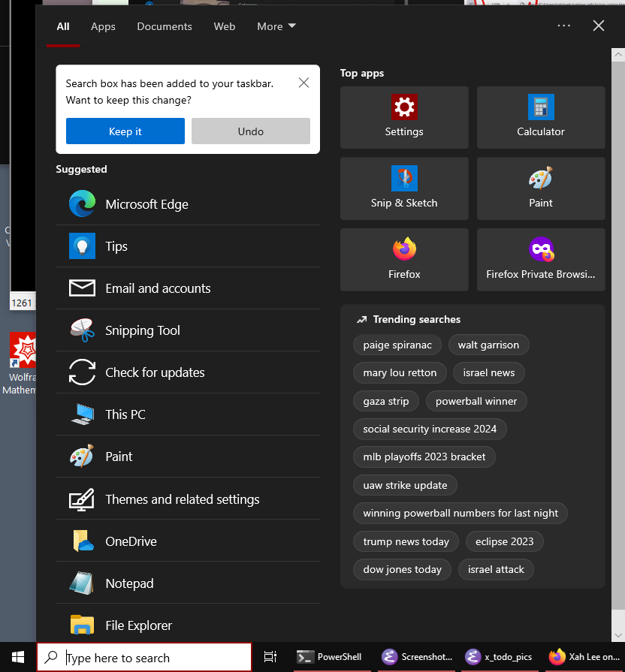Focus the Type here to search box
The width and height of the screenshot is (625, 672).
(144, 657)
